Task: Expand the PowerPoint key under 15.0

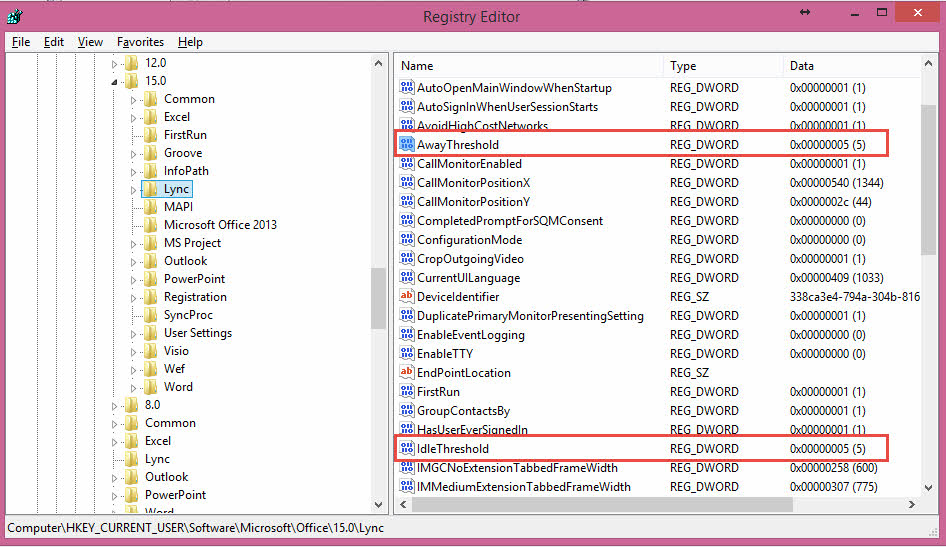Action: (x=133, y=280)
